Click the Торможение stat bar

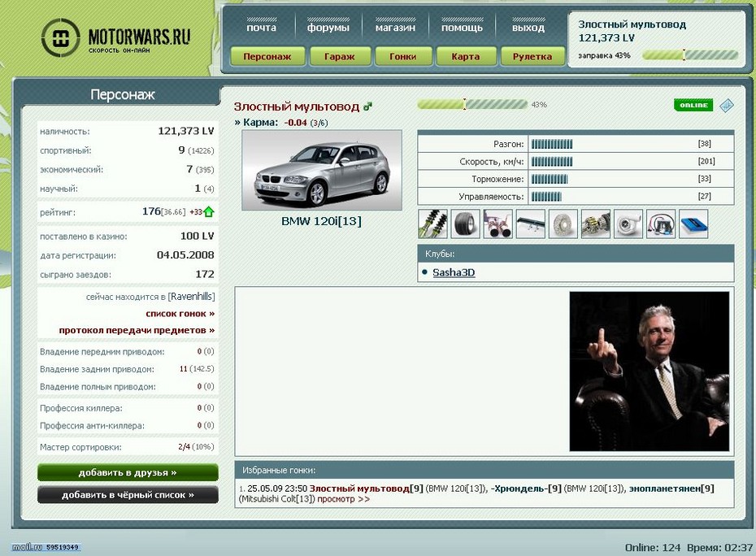click(550, 179)
